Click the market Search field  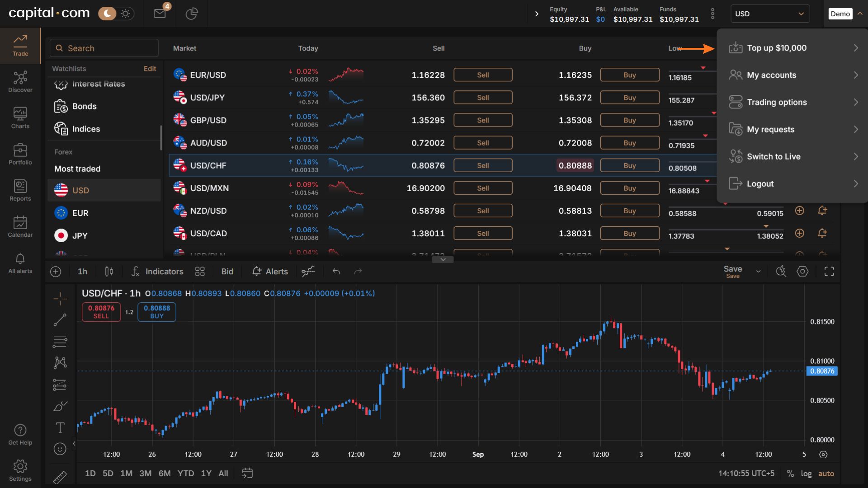click(104, 48)
